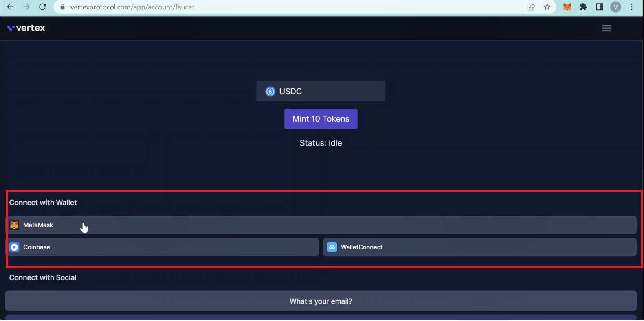The width and height of the screenshot is (644, 321).
Task: Reload the faucet page
Action: 42,7
